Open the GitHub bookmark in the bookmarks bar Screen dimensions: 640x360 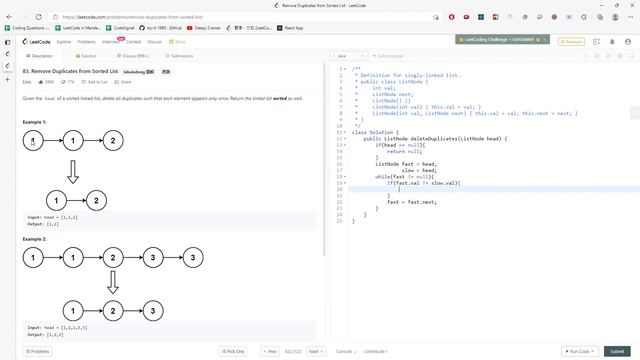pos(160,28)
